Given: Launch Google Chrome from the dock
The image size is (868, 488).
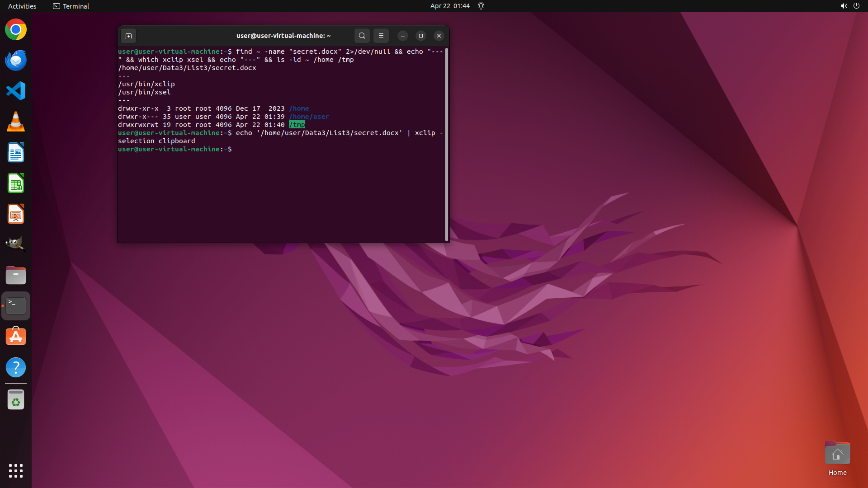Looking at the screenshot, I should 16,30.
